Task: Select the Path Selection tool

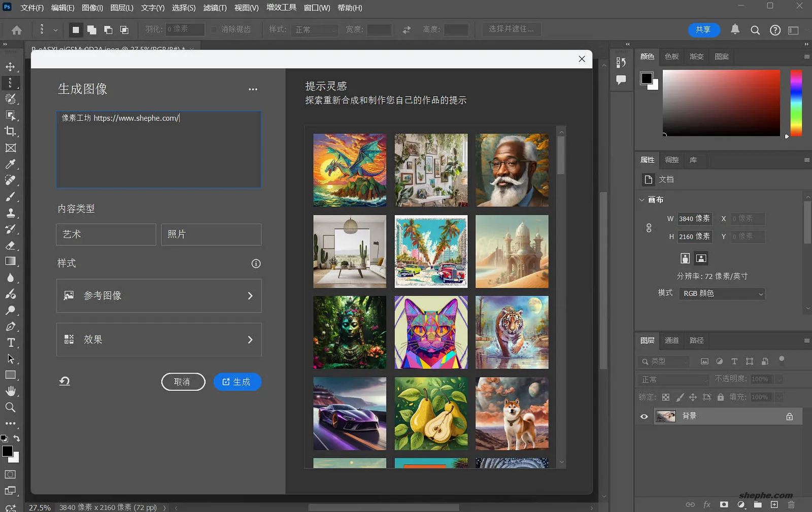Action: [x=10, y=359]
